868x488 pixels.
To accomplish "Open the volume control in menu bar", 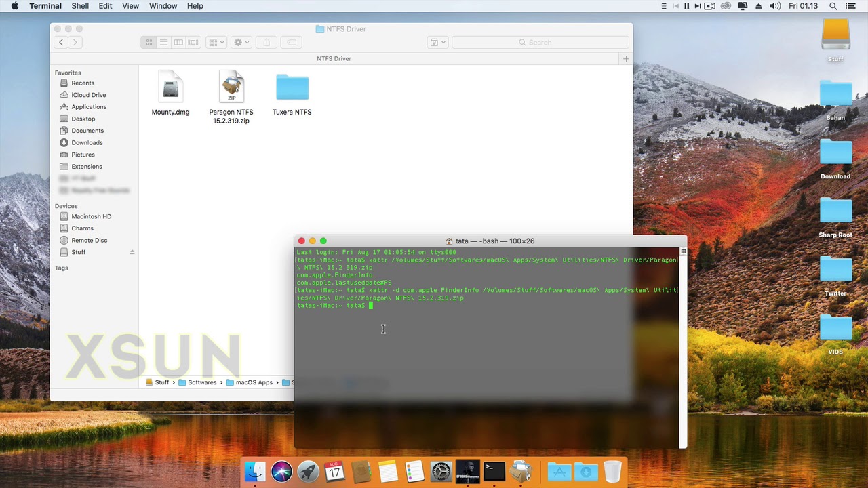I will click(x=774, y=6).
